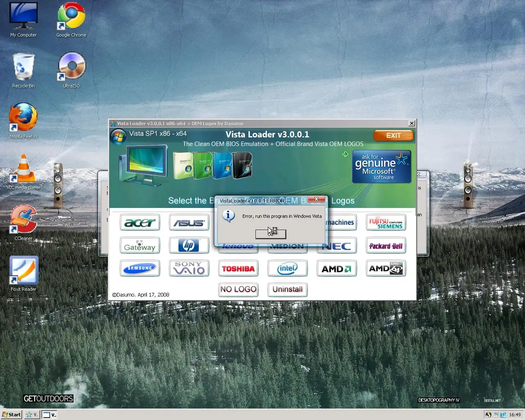Click the Windows Vista orb logo
Screen dimensions: 525x420
click(118, 137)
